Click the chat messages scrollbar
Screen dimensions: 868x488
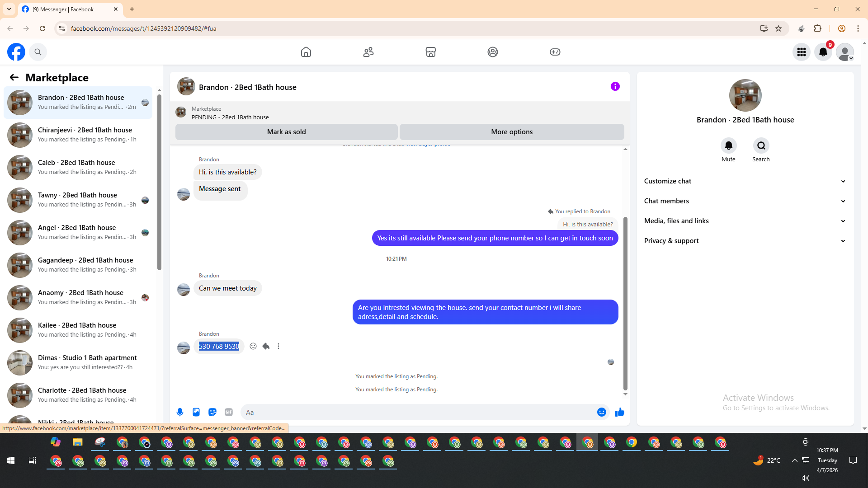[x=625, y=303]
